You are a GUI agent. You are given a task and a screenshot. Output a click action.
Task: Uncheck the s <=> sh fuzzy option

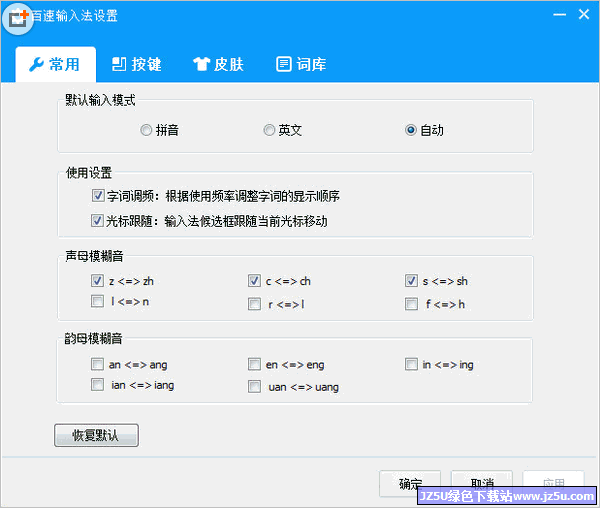tap(411, 280)
